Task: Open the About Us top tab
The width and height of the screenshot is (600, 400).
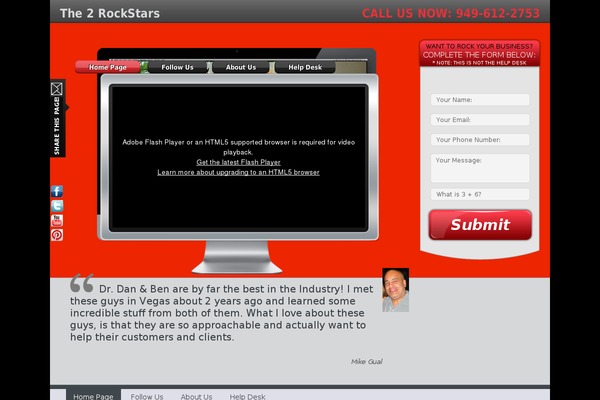Action: [241, 67]
